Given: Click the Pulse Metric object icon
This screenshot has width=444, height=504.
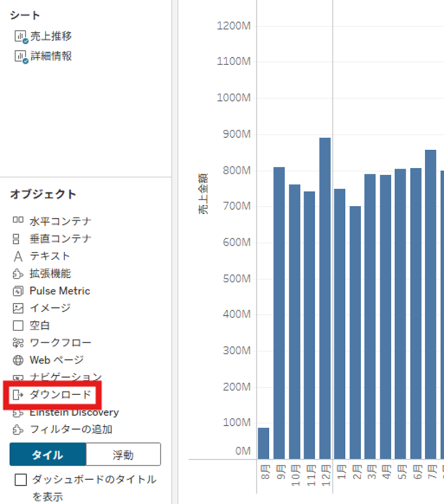Looking at the screenshot, I should coord(18,291).
